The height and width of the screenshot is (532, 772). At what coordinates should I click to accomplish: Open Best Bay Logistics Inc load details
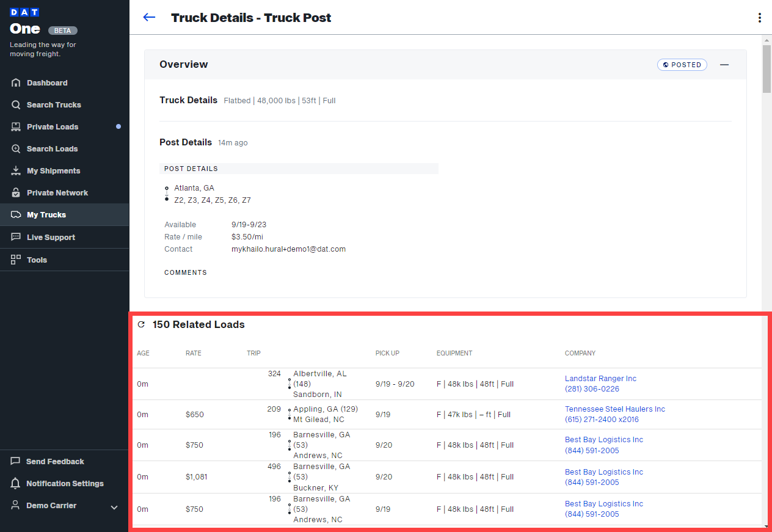click(603, 439)
